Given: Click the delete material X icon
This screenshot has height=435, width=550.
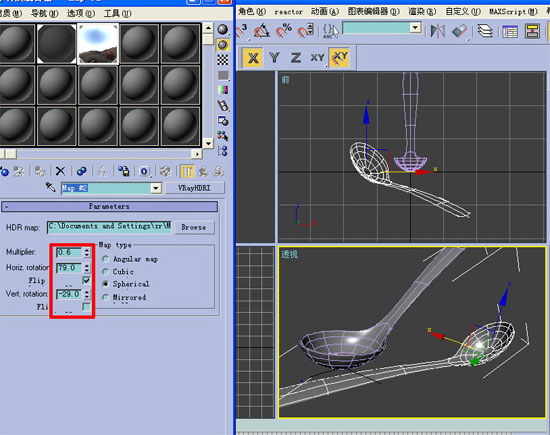Looking at the screenshot, I should [x=60, y=171].
